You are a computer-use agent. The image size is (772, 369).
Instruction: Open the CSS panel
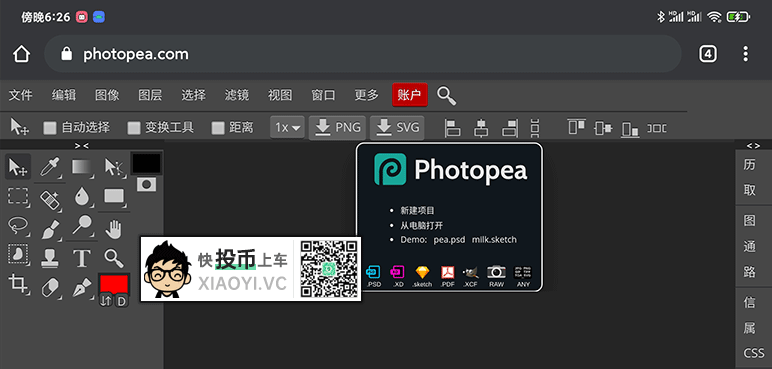tap(754, 353)
